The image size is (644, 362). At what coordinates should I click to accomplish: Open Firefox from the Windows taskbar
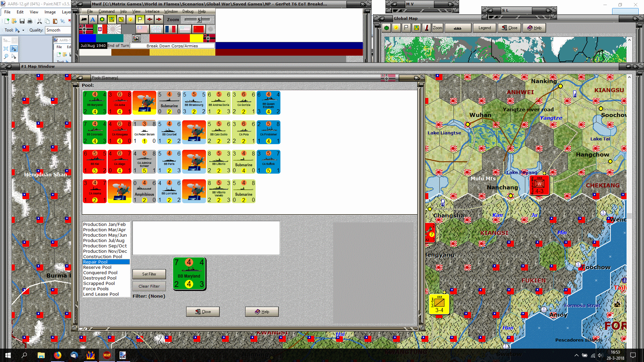coord(58,355)
